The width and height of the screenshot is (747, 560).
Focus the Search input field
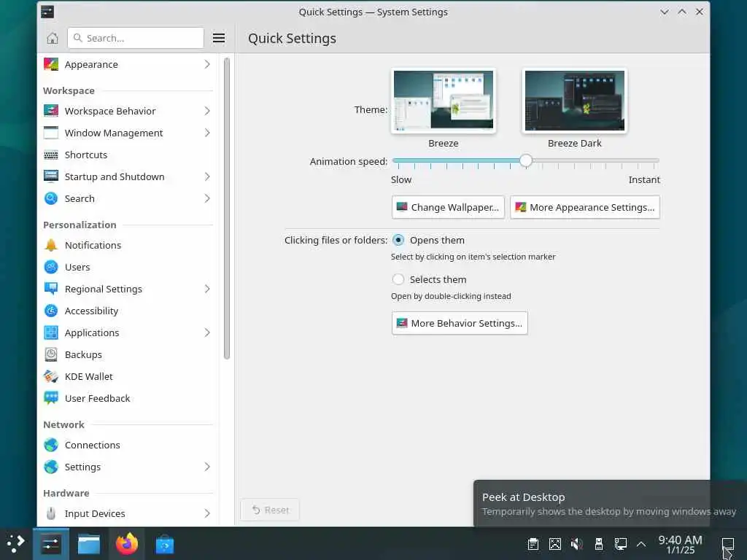tap(136, 38)
